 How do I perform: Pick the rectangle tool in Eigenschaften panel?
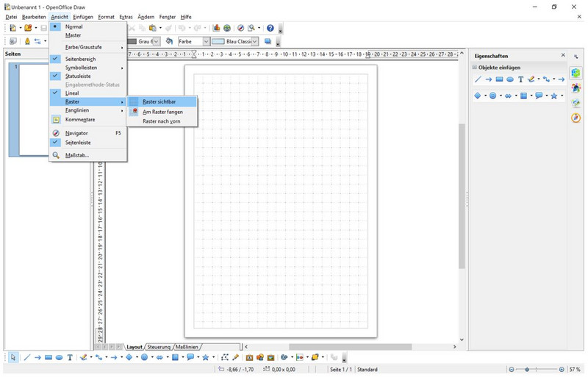[x=499, y=79]
